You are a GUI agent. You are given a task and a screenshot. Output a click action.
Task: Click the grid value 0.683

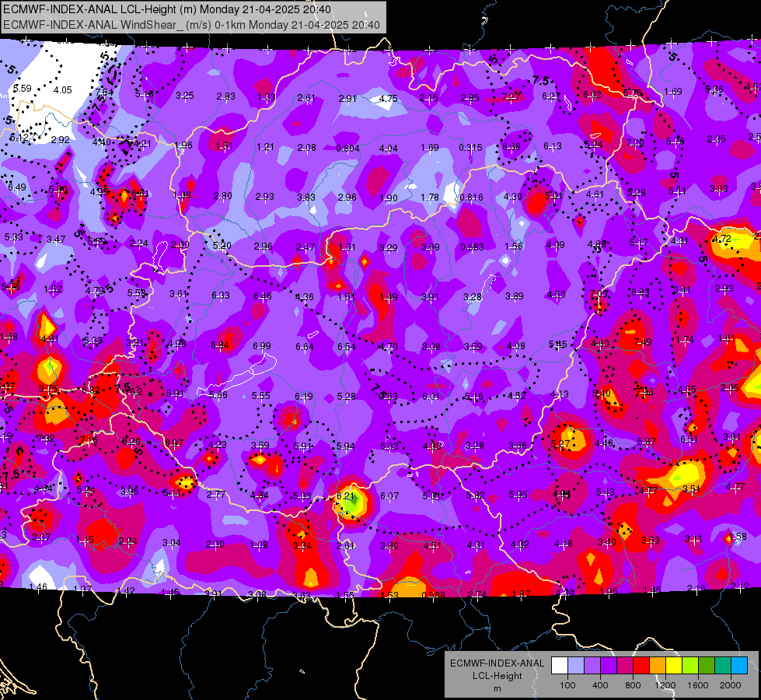pyautogui.click(x=473, y=247)
